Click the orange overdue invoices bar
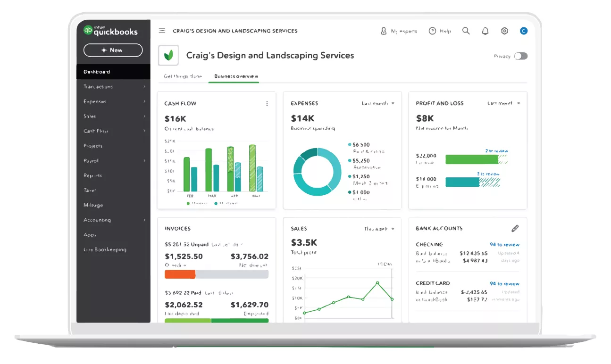This screenshot has width=611, height=364. tap(180, 274)
